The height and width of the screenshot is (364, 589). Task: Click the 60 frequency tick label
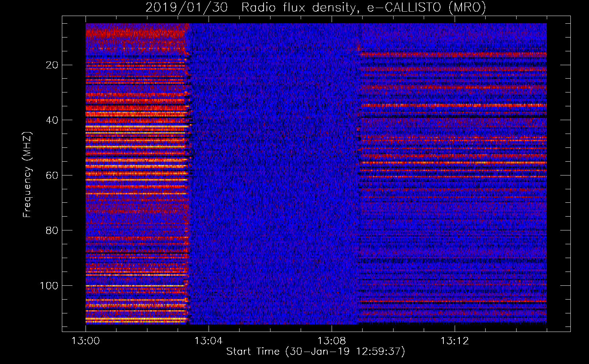[x=52, y=175]
